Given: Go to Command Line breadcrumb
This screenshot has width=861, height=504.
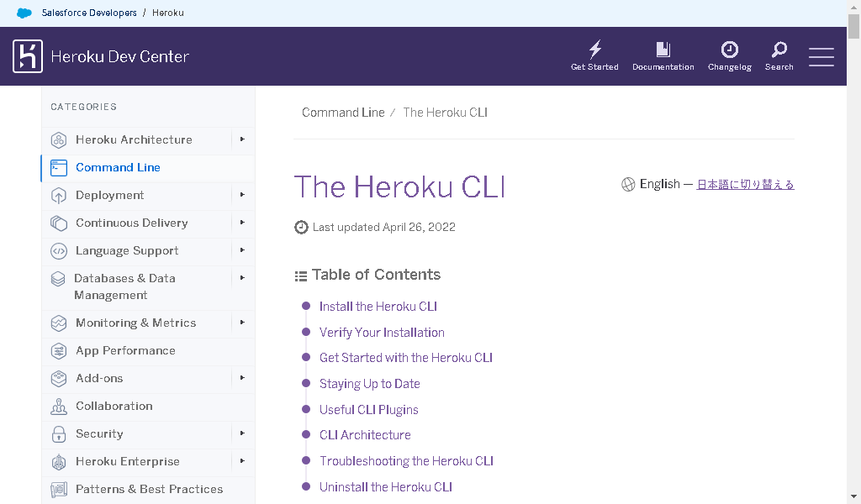Looking at the screenshot, I should [x=343, y=113].
